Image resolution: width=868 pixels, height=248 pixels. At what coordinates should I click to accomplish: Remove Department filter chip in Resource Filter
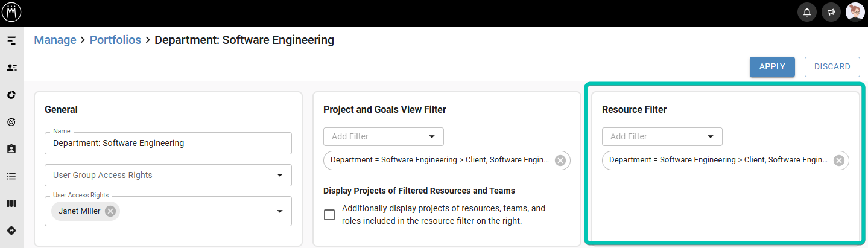[838, 161]
